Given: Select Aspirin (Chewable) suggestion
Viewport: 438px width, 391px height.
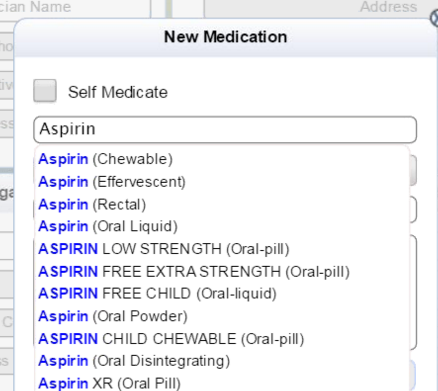Looking at the screenshot, I should click(105, 159).
